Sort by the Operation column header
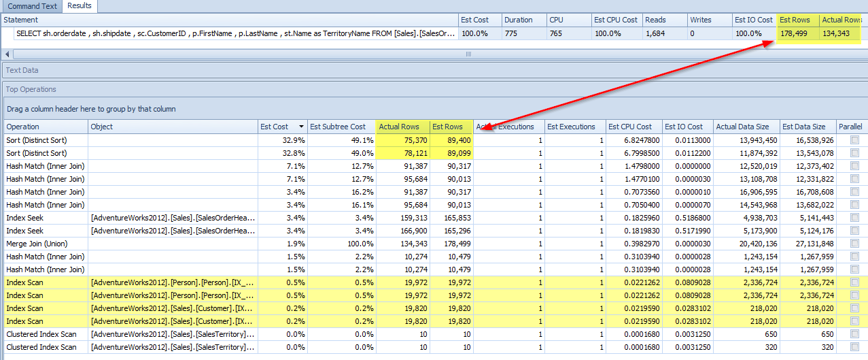868x360 pixels. pyautogui.click(x=45, y=127)
